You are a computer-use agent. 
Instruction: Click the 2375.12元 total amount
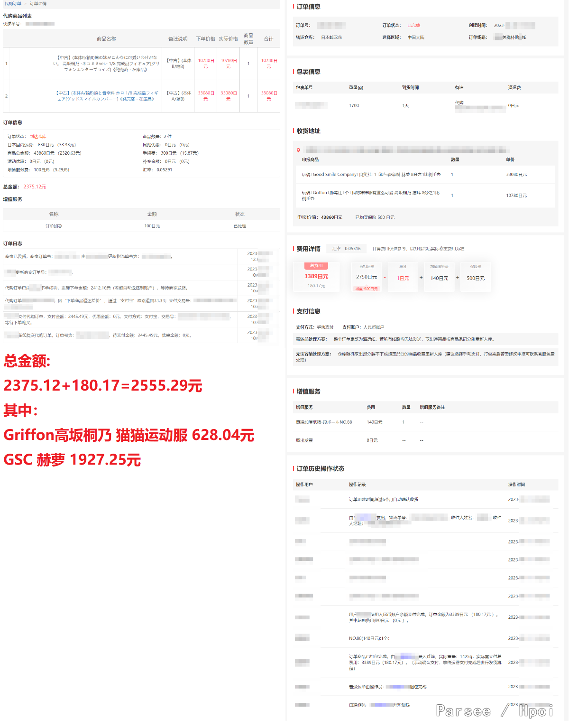(x=35, y=187)
